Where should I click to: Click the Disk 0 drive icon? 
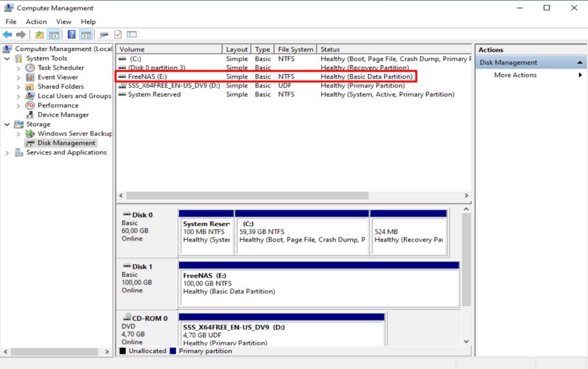tap(127, 214)
